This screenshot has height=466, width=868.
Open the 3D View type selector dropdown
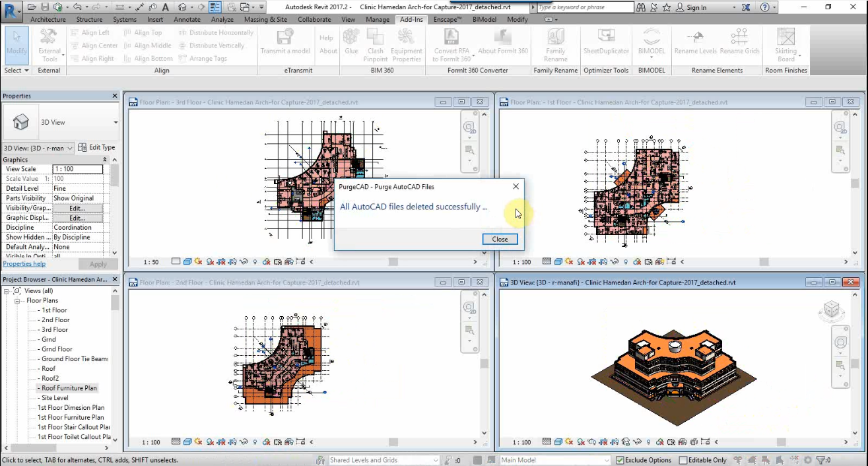116,123
